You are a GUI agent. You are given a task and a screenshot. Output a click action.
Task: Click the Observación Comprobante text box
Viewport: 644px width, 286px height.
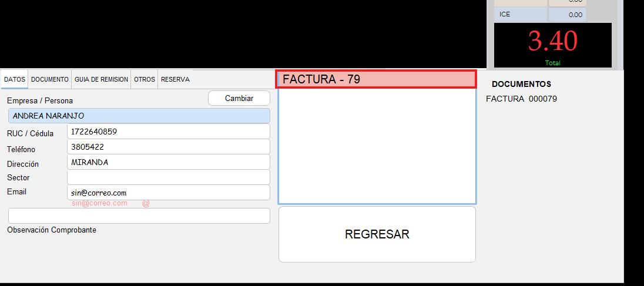(139, 216)
